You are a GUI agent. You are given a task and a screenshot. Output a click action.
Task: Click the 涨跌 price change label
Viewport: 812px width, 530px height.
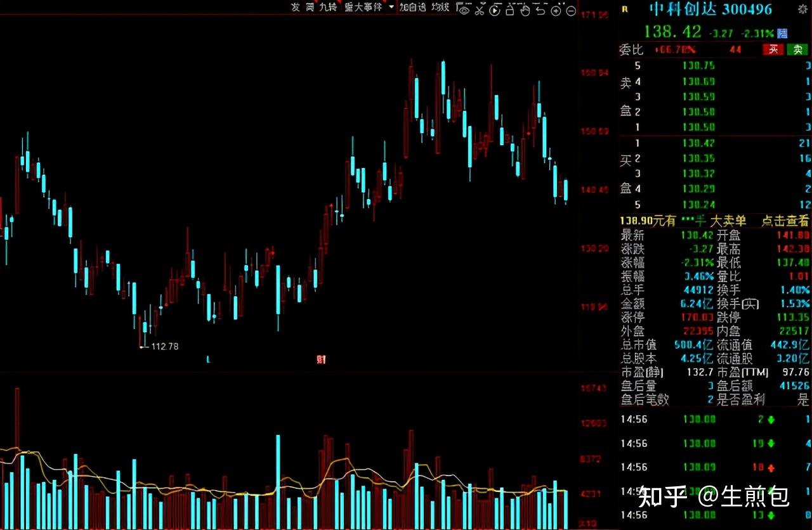tap(632, 249)
